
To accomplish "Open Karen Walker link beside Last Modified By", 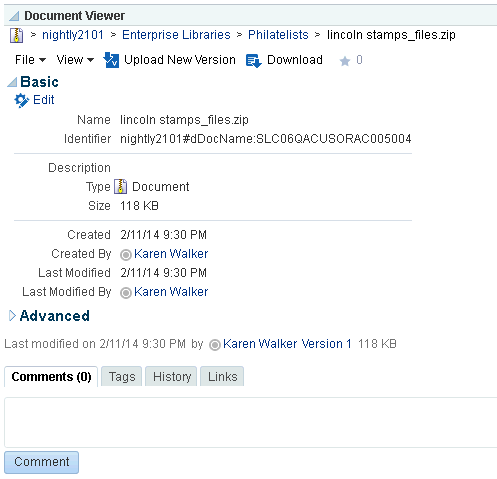I will click(x=171, y=292).
